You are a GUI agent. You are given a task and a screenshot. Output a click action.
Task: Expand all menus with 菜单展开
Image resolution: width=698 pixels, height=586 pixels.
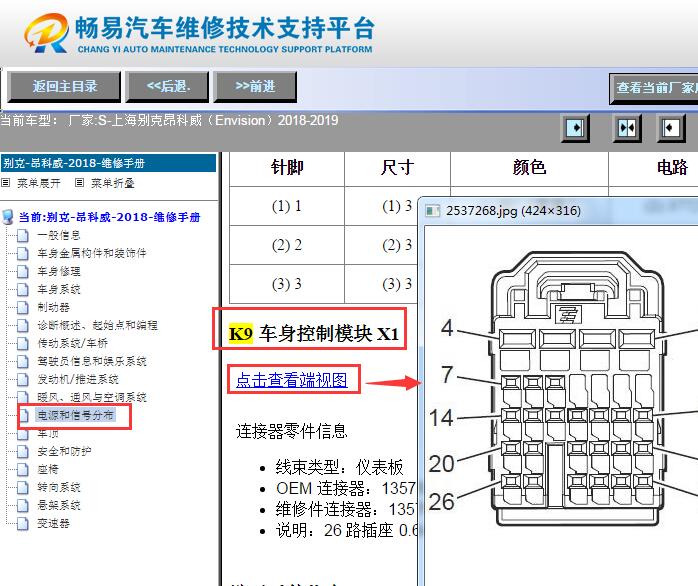point(38,183)
